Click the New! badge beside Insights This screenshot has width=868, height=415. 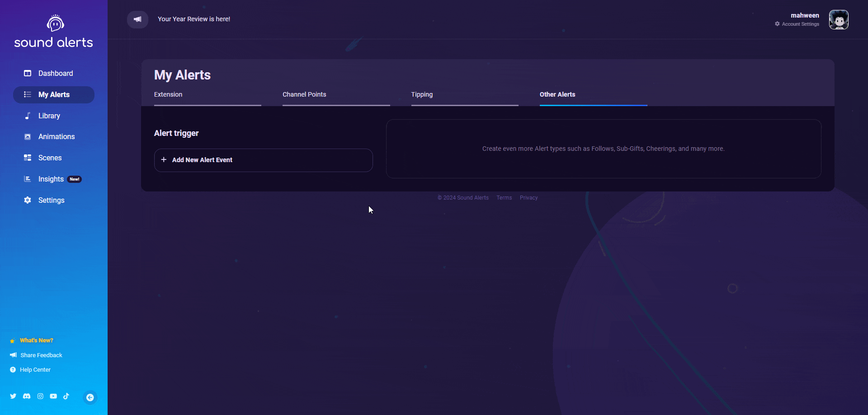coord(75,179)
